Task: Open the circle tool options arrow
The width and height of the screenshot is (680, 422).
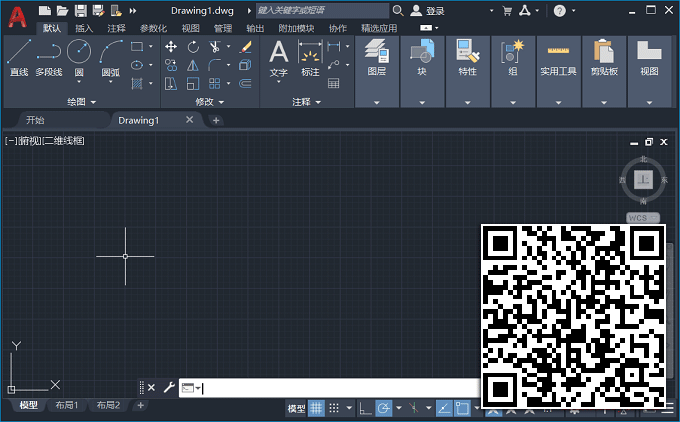Action: (79, 82)
